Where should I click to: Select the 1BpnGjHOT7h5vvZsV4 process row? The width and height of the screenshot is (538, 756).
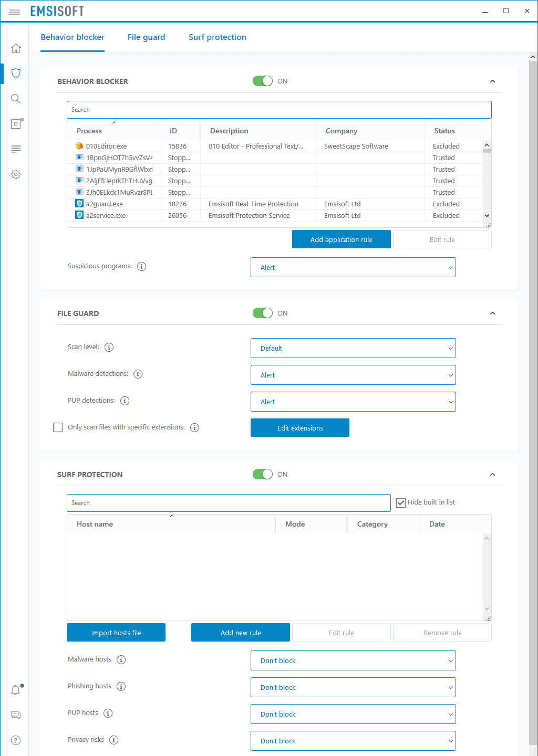[275, 157]
